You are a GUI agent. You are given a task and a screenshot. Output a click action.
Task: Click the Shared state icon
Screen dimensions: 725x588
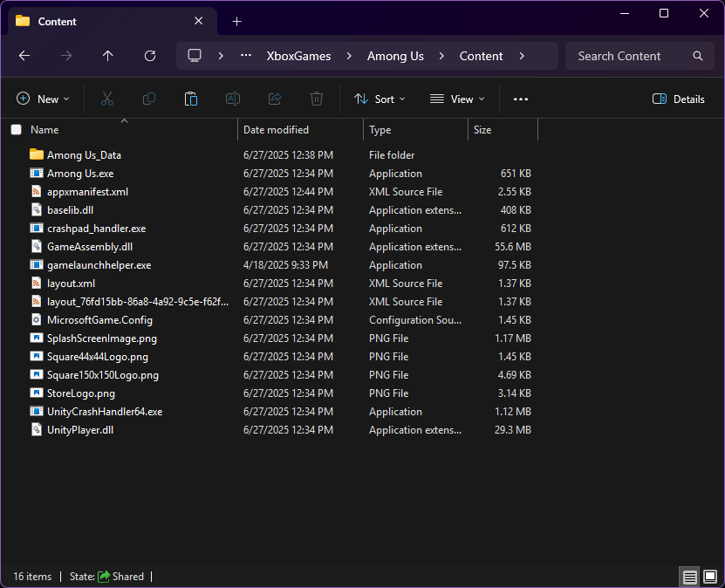104,577
